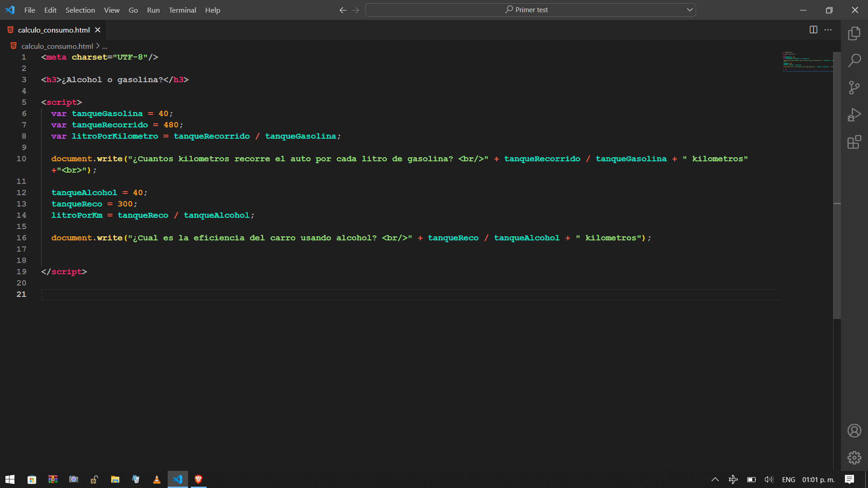
Task: Click the var tanqueGasolina = 40 line
Action: [x=112, y=113]
